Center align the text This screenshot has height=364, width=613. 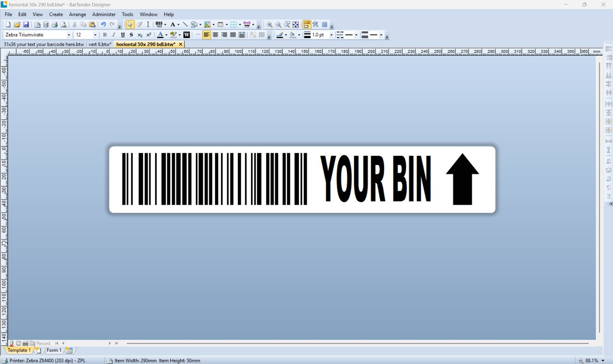[215, 35]
